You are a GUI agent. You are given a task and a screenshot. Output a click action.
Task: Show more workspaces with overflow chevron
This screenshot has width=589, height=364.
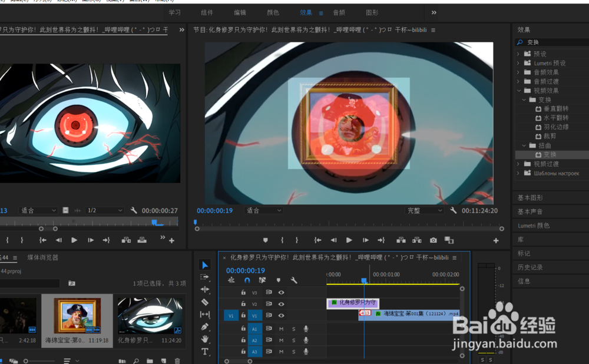434,12
